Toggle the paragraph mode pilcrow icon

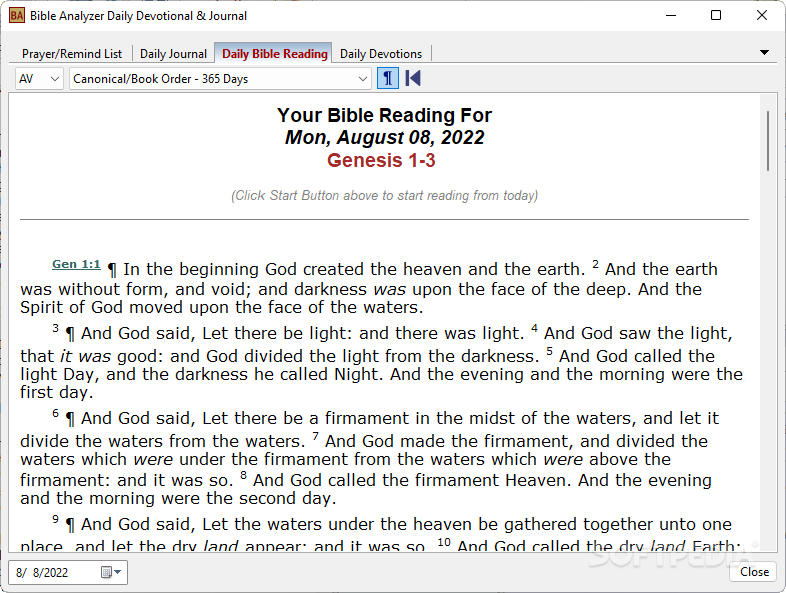coord(387,78)
